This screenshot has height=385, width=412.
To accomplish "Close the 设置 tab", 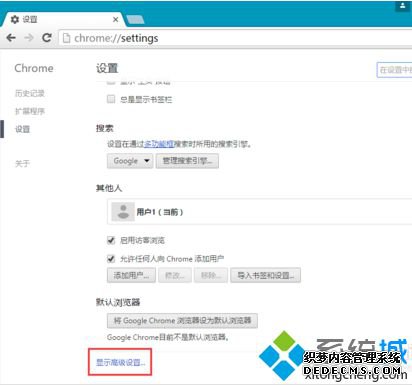I will pyautogui.click(x=115, y=20).
